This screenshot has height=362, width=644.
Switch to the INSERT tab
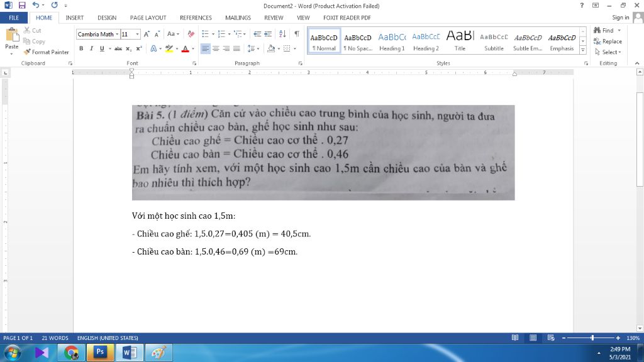(x=74, y=18)
